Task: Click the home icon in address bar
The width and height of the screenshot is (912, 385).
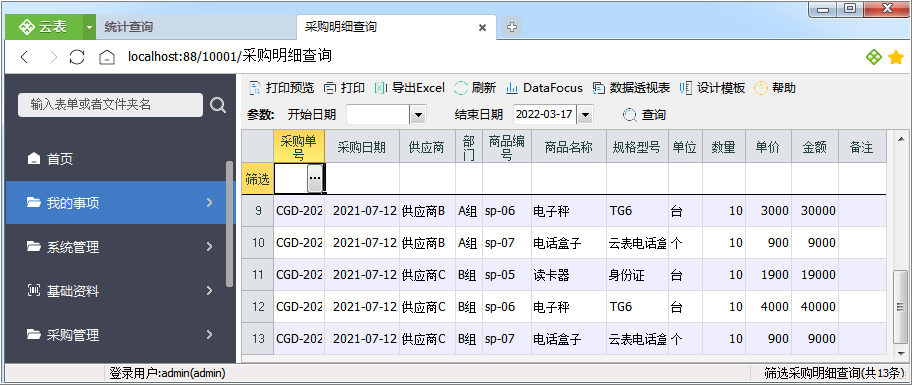Action: click(106, 57)
